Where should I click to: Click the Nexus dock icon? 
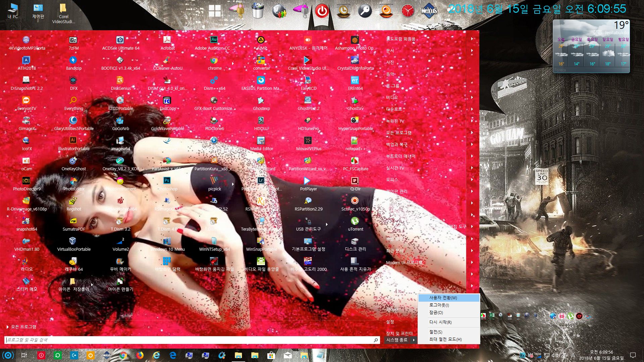[429, 11]
